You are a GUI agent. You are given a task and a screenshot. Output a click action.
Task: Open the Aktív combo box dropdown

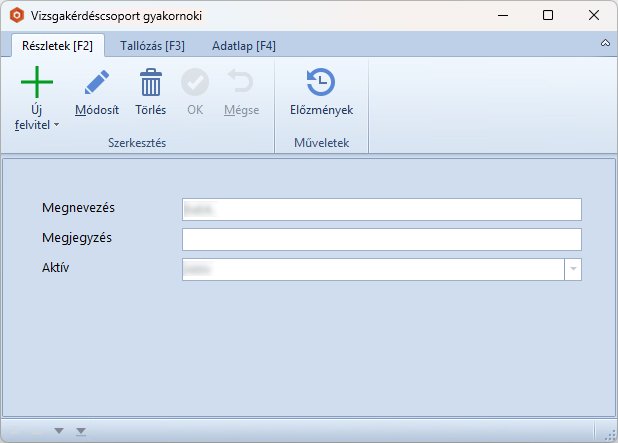(x=573, y=270)
